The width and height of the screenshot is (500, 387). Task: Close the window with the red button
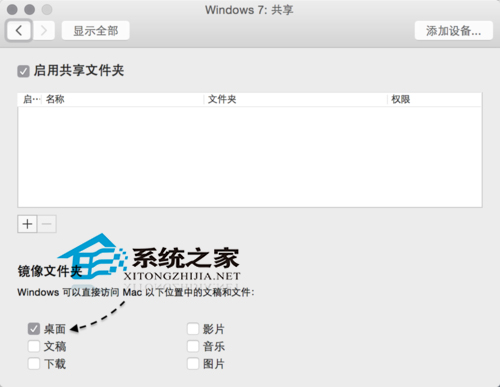pyautogui.click(x=12, y=9)
